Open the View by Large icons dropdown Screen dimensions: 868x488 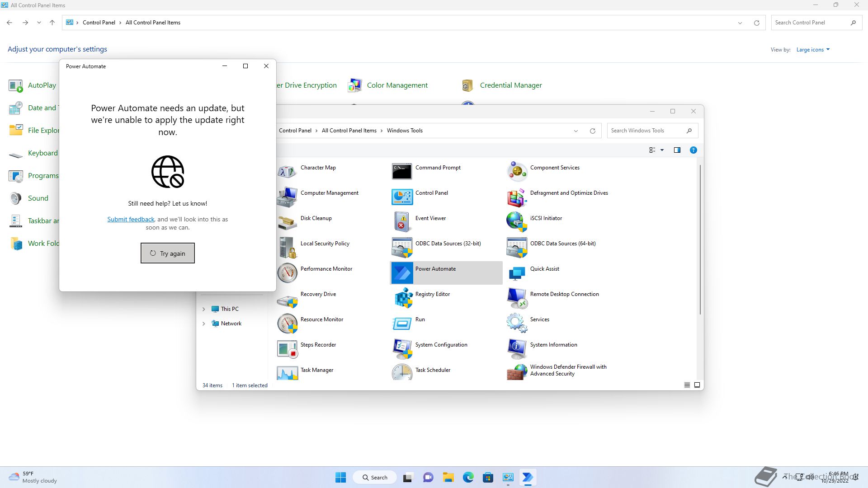(x=813, y=50)
